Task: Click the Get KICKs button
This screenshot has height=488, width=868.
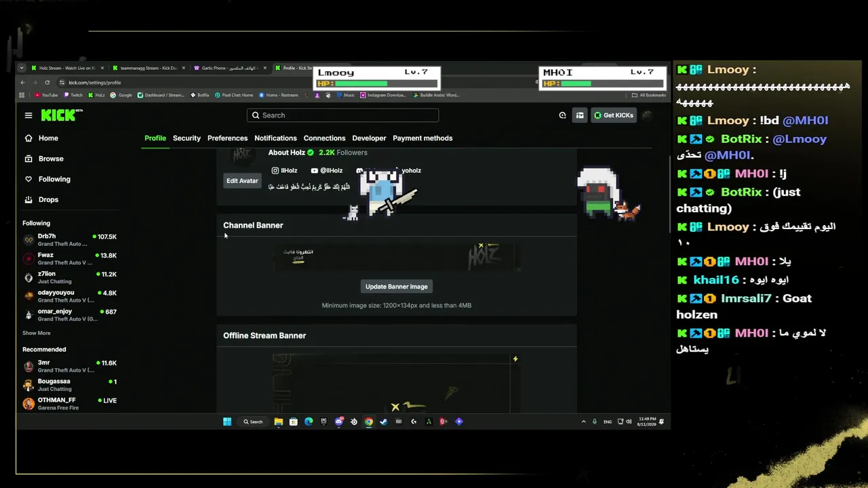Action: (x=614, y=115)
